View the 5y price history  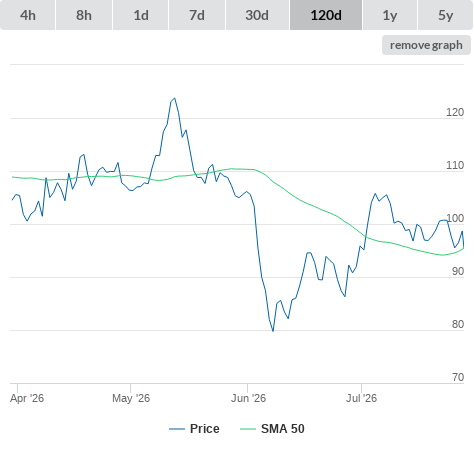pos(446,15)
